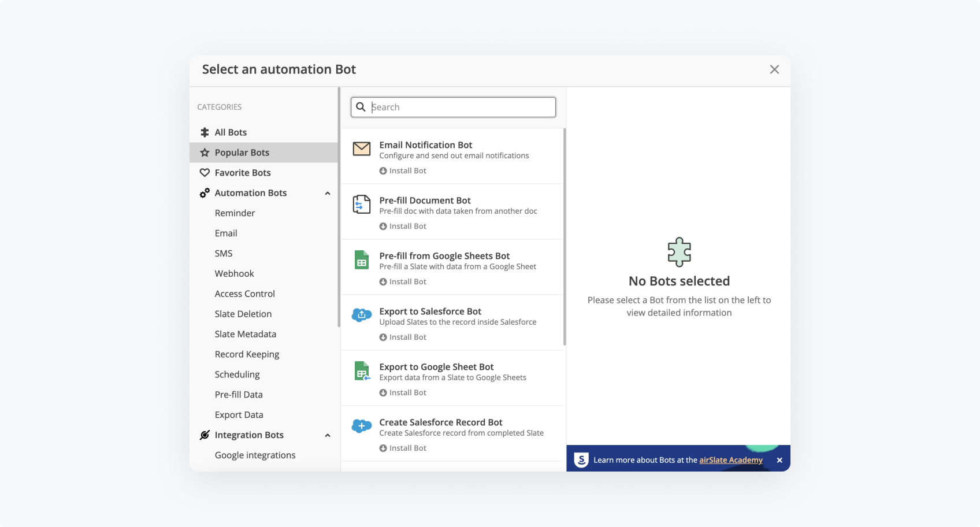Viewport: 980px width, 527px height.
Task: Click the Export to Google Sheet icon
Action: click(362, 371)
